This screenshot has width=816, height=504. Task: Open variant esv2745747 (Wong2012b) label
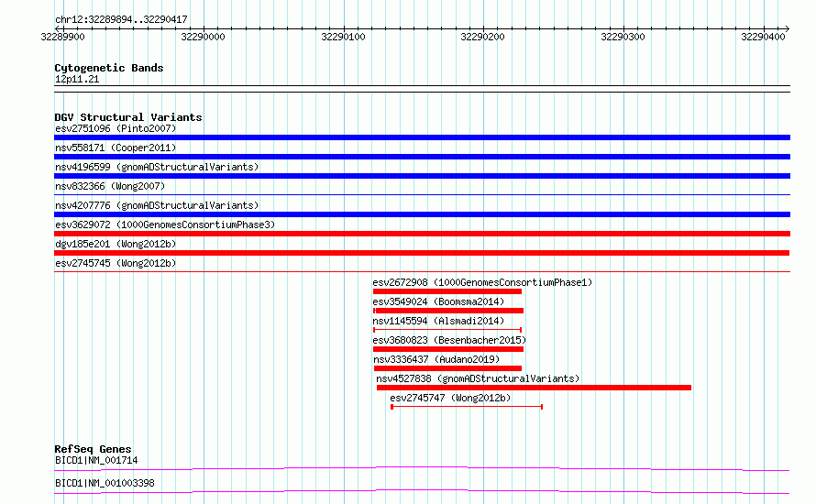[450, 398]
